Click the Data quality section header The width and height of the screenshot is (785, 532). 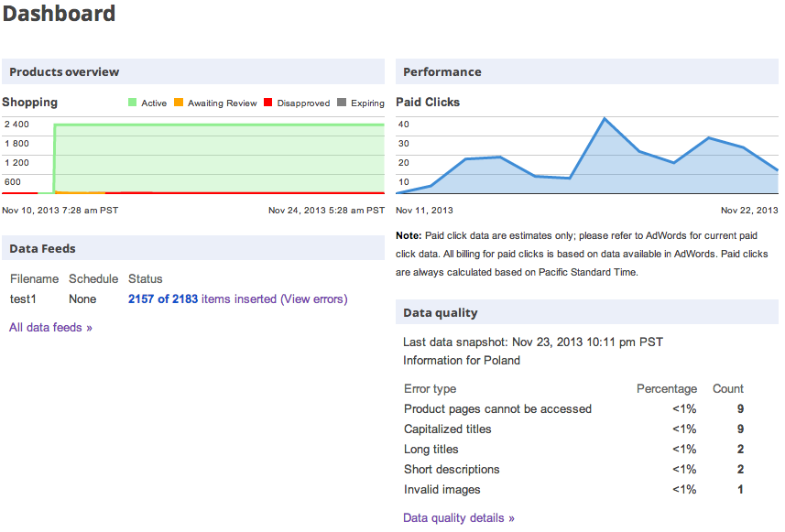pyautogui.click(x=587, y=312)
